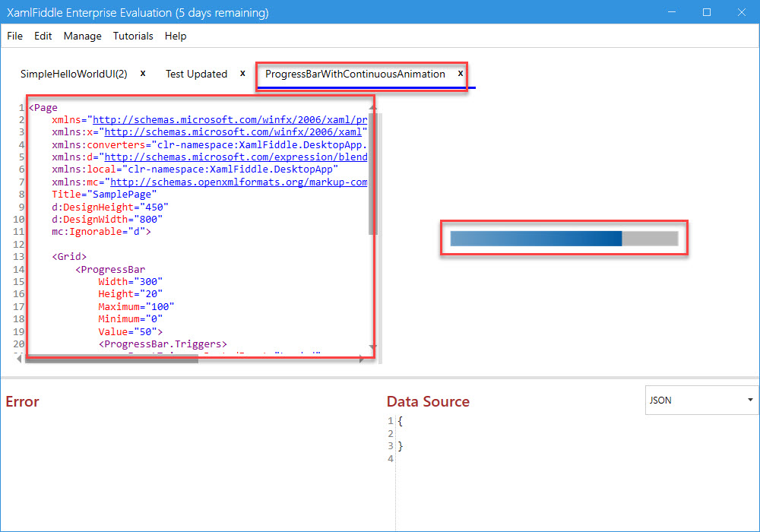The height and width of the screenshot is (532, 760).
Task: Open the Help menu
Action: 176,36
